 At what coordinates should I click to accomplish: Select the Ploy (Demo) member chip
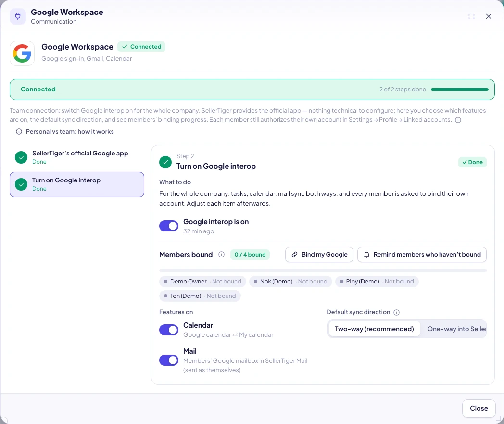377,282
